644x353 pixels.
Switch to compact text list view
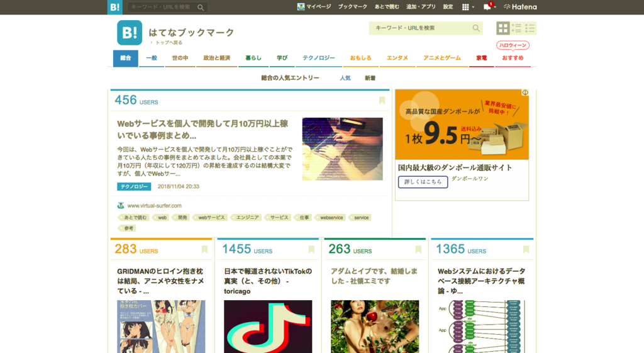pyautogui.click(x=530, y=28)
